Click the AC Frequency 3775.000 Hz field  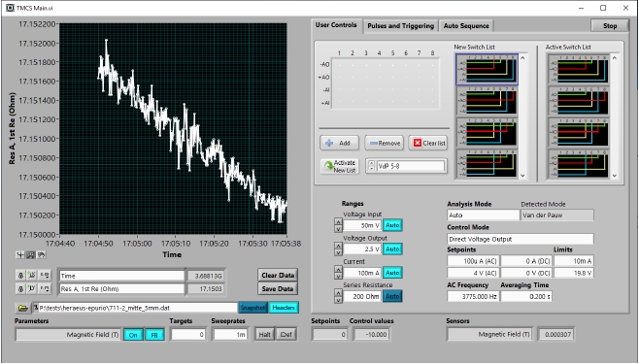tap(473, 296)
